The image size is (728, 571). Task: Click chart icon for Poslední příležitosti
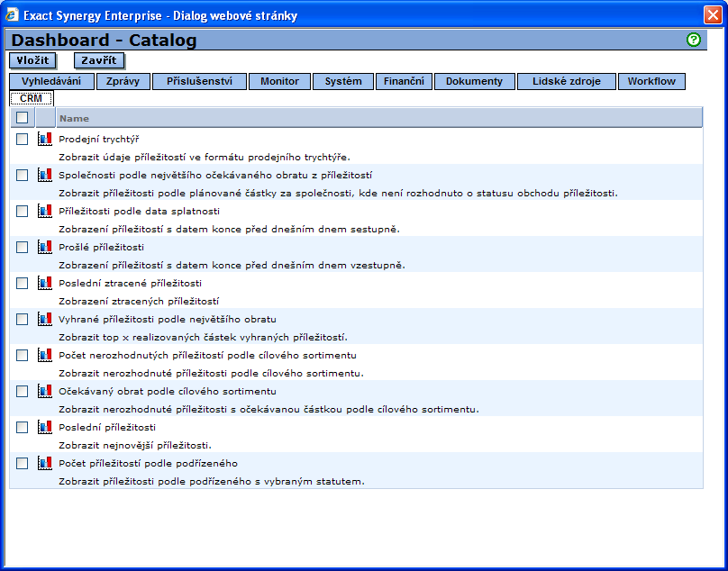pos(45,427)
